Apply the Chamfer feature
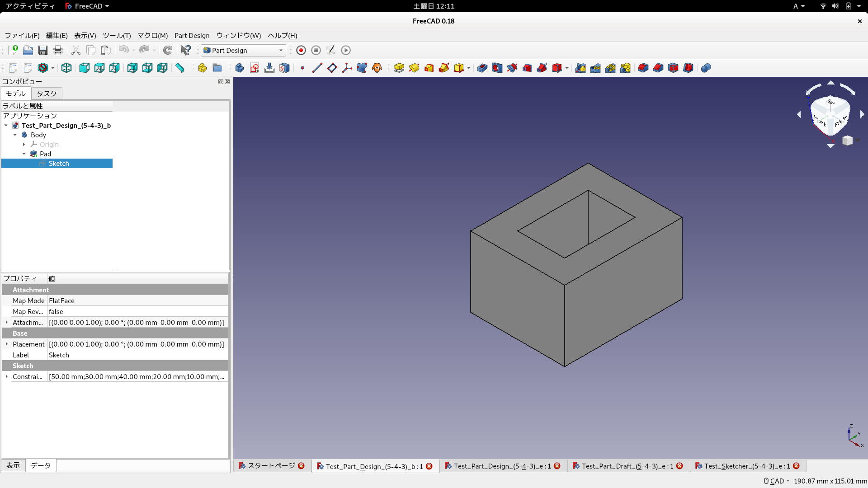Screen dimensions: 868x488 click(658, 68)
